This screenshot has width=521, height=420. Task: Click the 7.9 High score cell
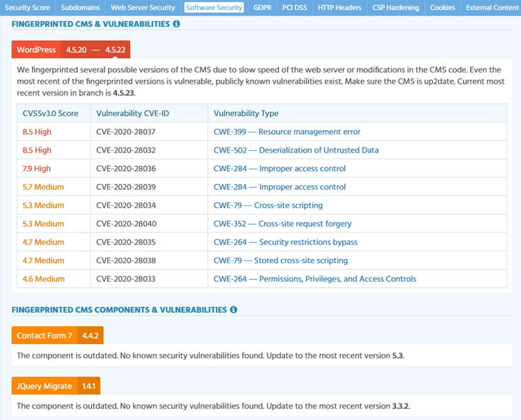[x=54, y=168]
